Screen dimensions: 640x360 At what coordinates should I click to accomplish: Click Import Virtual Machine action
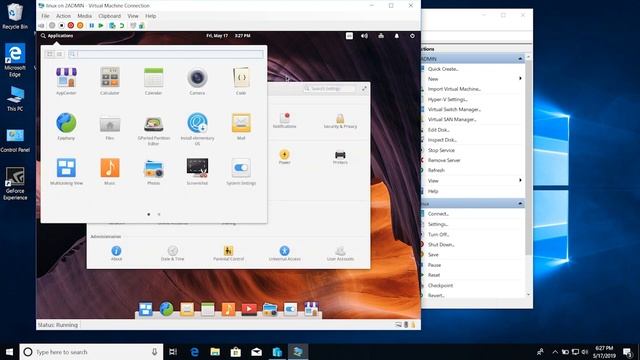coord(454,89)
